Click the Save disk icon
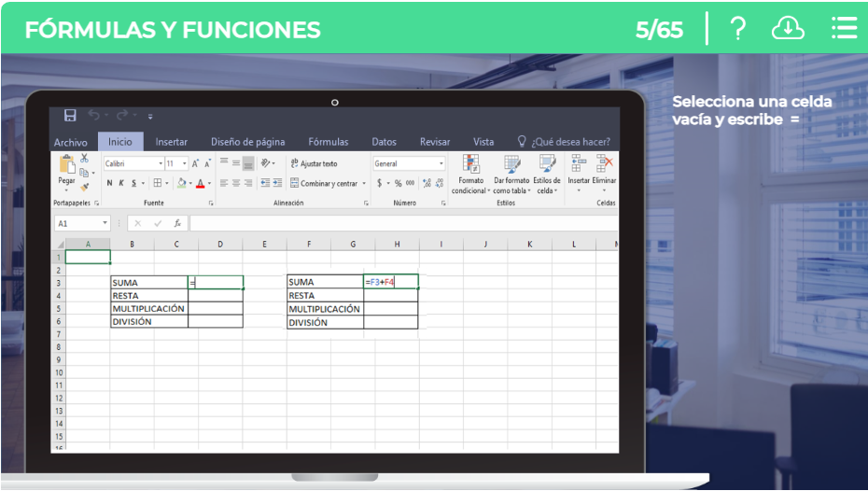This screenshot has width=868, height=491. pyautogui.click(x=70, y=115)
